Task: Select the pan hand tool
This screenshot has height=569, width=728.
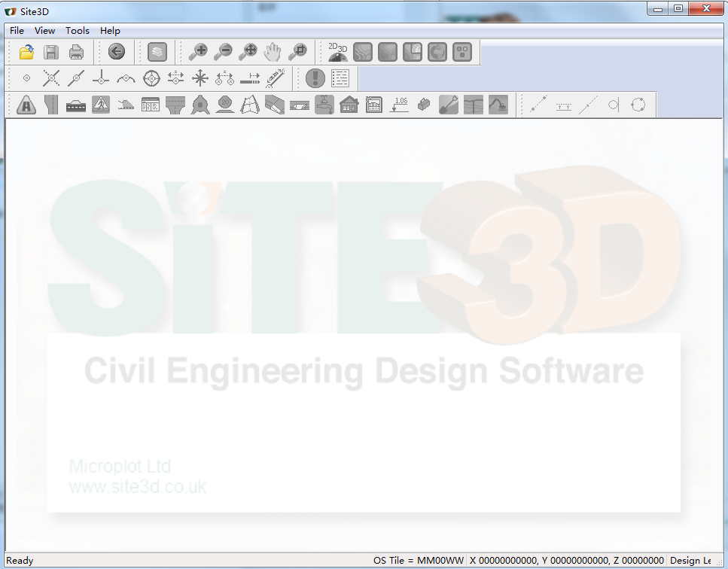Action: tap(273, 51)
